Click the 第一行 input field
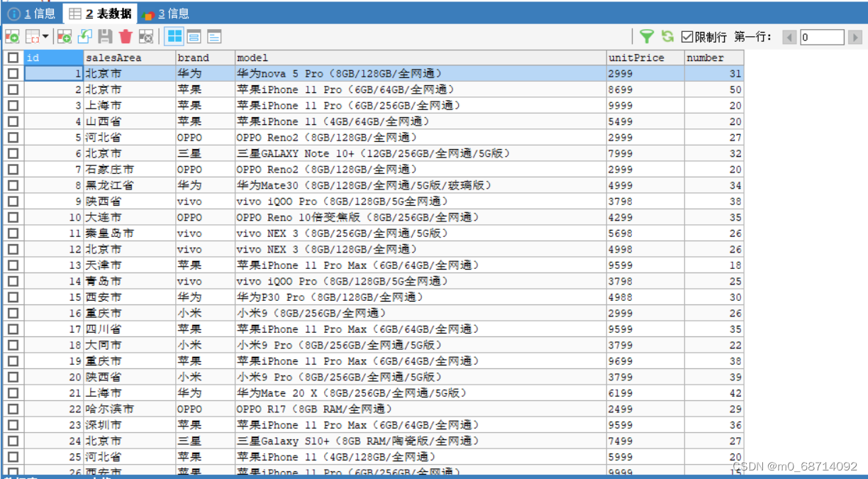 (x=822, y=37)
